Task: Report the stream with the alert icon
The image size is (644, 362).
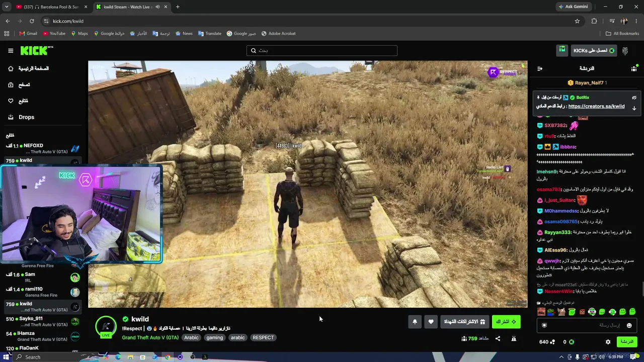Action: click(x=514, y=338)
